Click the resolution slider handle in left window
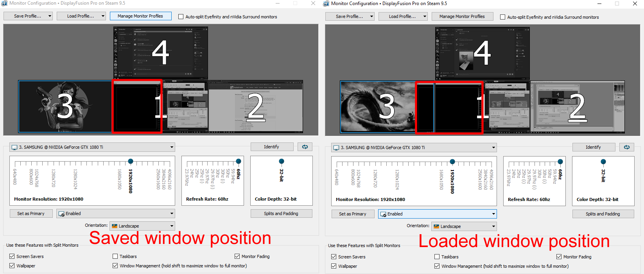The image size is (644, 274). pos(131,161)
